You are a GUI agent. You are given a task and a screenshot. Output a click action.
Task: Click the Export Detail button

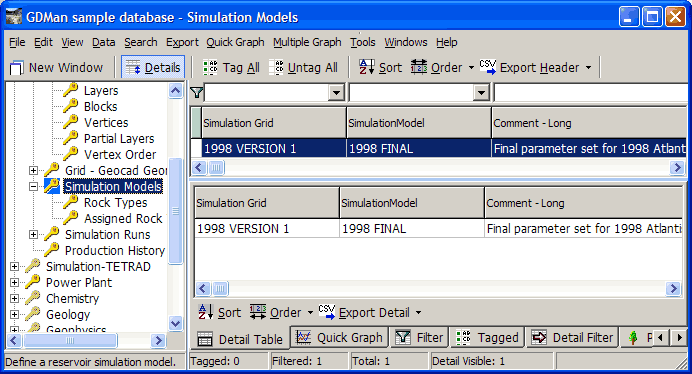[x=365, y=313]
